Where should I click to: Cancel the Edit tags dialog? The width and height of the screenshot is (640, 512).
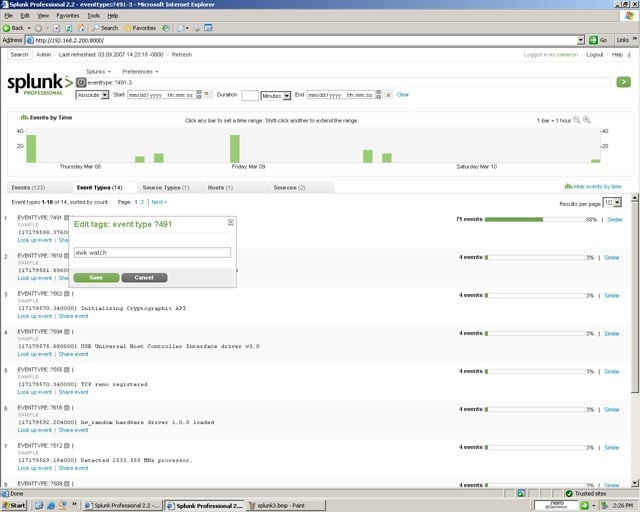pos(144,278)
